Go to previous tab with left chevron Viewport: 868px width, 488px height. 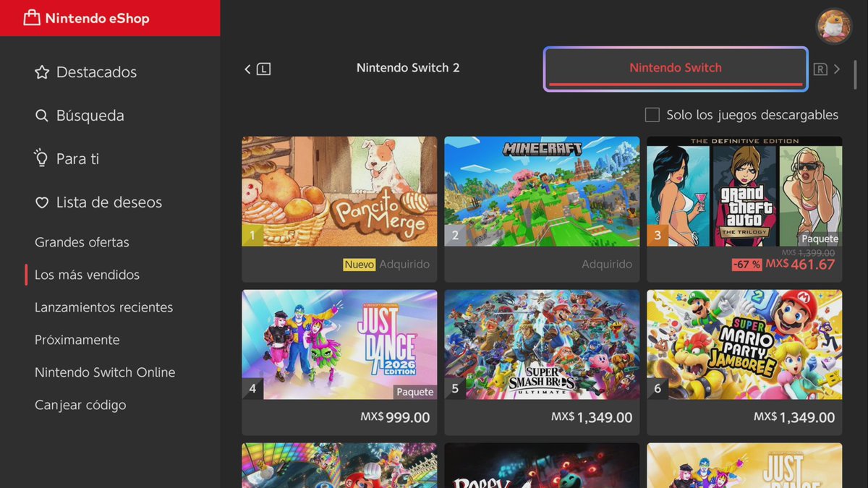tap(247, 69)
